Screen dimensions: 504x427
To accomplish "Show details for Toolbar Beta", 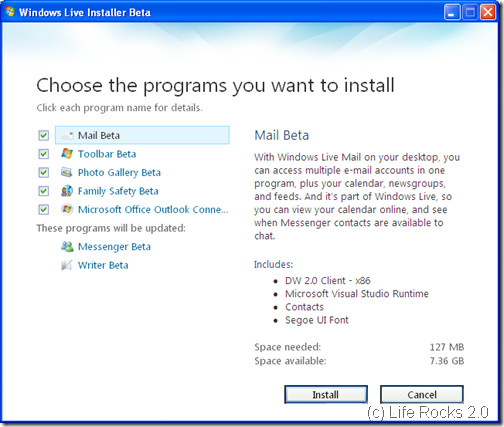I will 107,154.
